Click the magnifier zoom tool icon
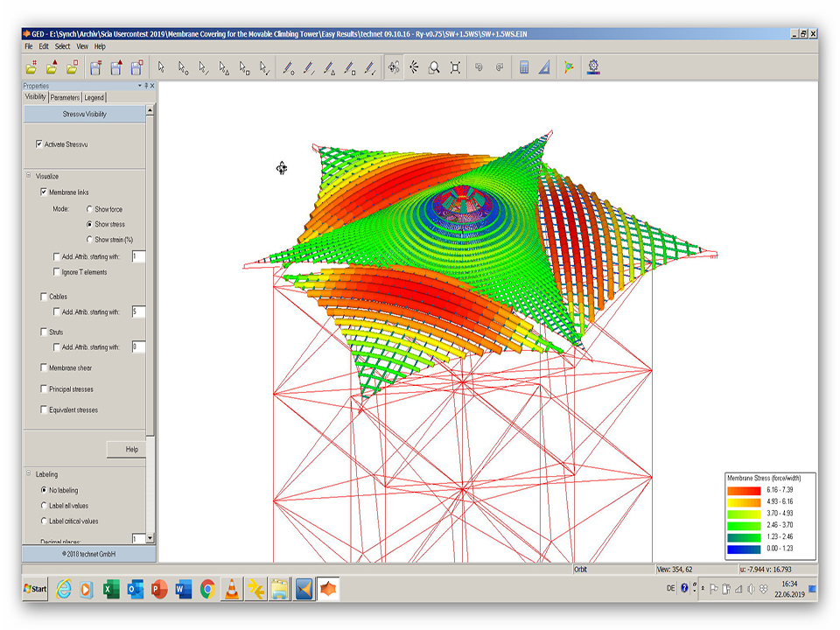This screenshot has width=840, height=630. click(x=434, y=67)
